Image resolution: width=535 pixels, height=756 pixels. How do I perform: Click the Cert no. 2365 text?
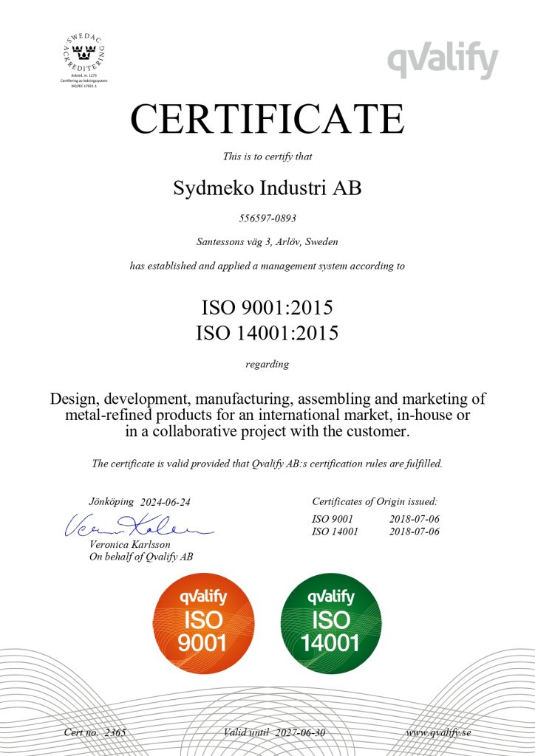pos(95,732)
